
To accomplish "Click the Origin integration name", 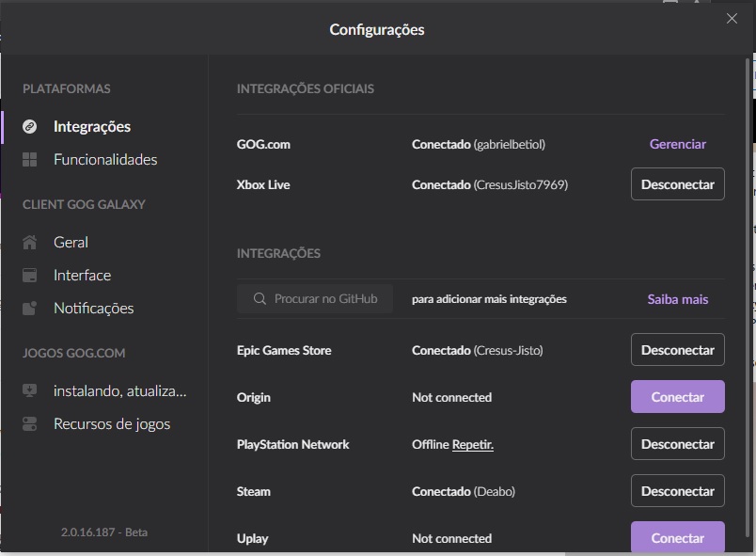I will [253, 398].
